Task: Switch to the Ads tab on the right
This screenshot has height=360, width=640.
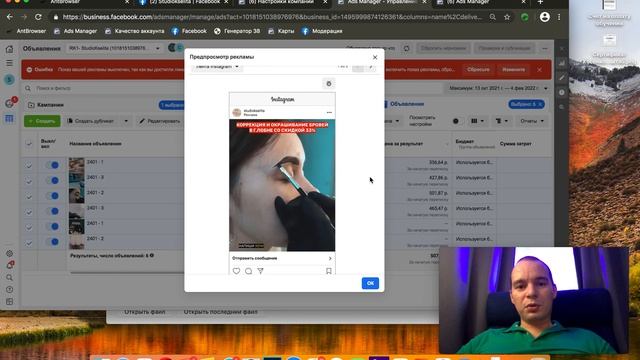Action: point(407,104)
